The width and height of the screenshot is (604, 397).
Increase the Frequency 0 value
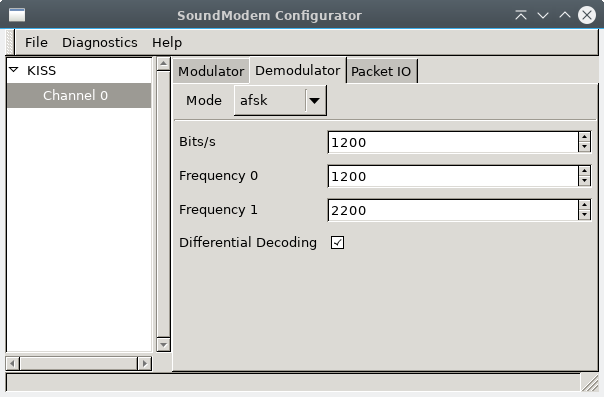[x=584, y=171]
